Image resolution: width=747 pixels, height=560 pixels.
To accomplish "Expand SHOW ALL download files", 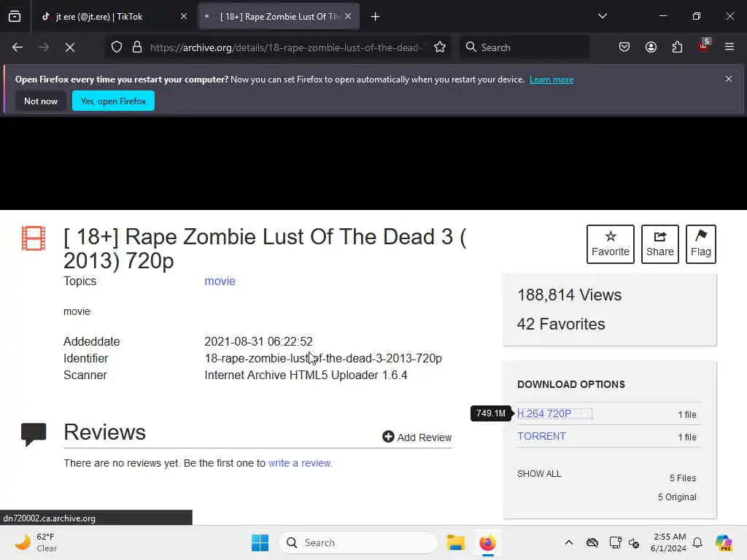I will tap(539, 473).
